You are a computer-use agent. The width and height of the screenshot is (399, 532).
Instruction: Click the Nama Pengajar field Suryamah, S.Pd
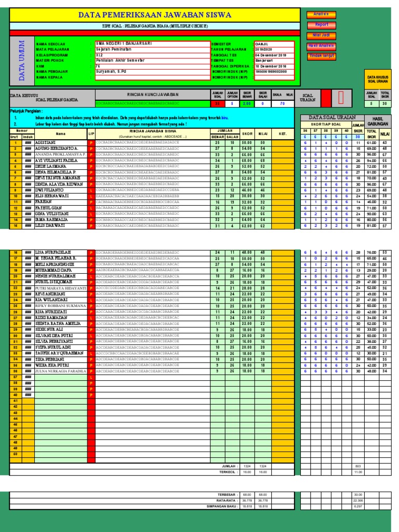pos(153,72)
